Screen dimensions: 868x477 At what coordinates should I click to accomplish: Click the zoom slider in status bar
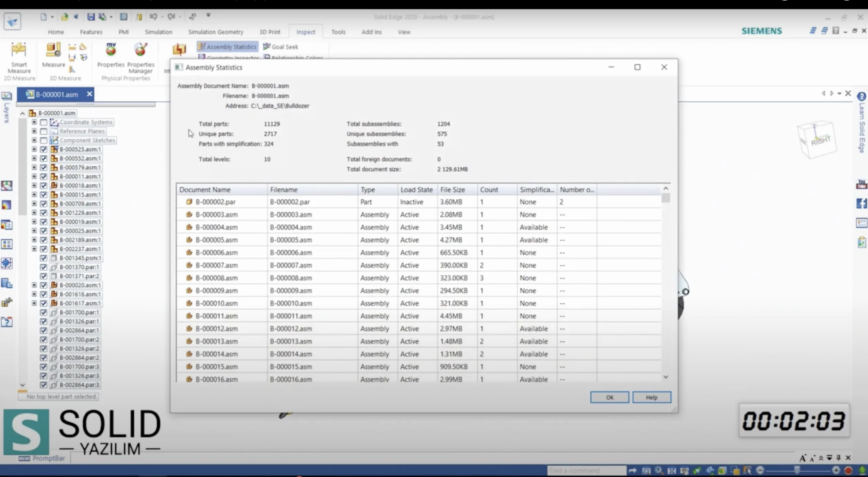797,470
